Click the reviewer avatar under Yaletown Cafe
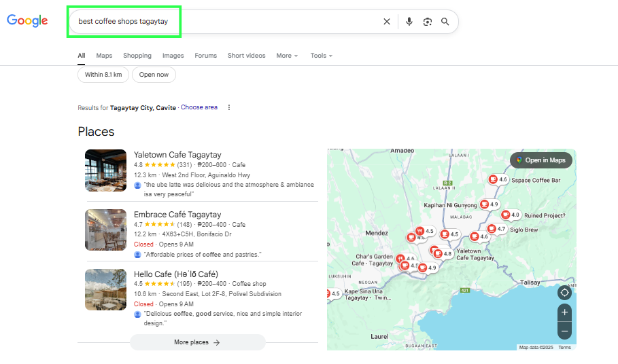Image resolution: width=618 pixels, height=364 pixels. pyautogui.click(x=137, y=185)
